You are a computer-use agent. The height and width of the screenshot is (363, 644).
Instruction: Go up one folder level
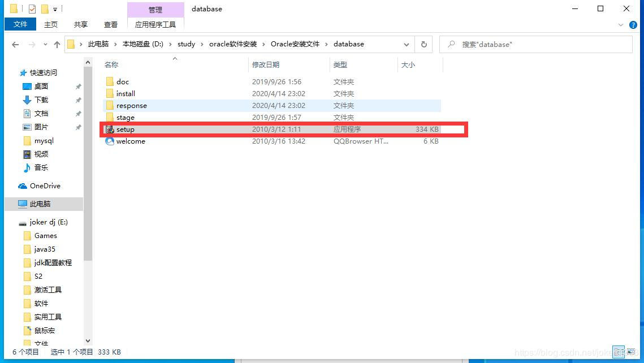pyautogui.click(x=57, y=44)
